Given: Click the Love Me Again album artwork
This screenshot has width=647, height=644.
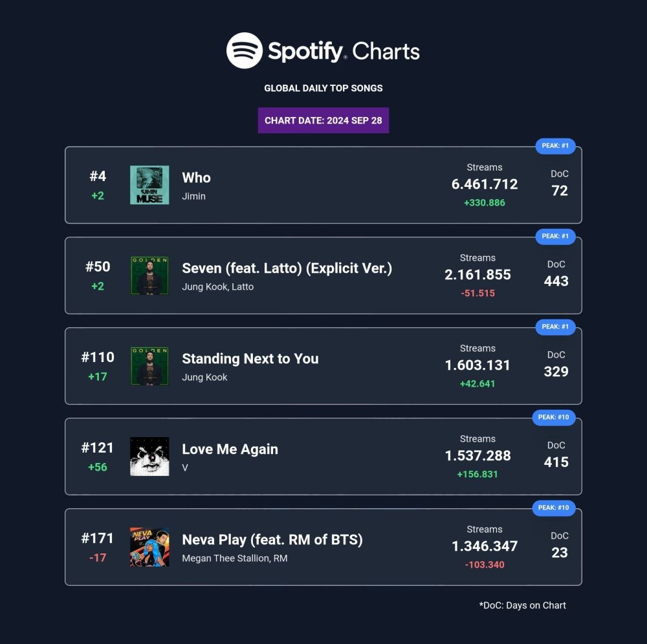Looking at the screenshot, I should 149,456.
